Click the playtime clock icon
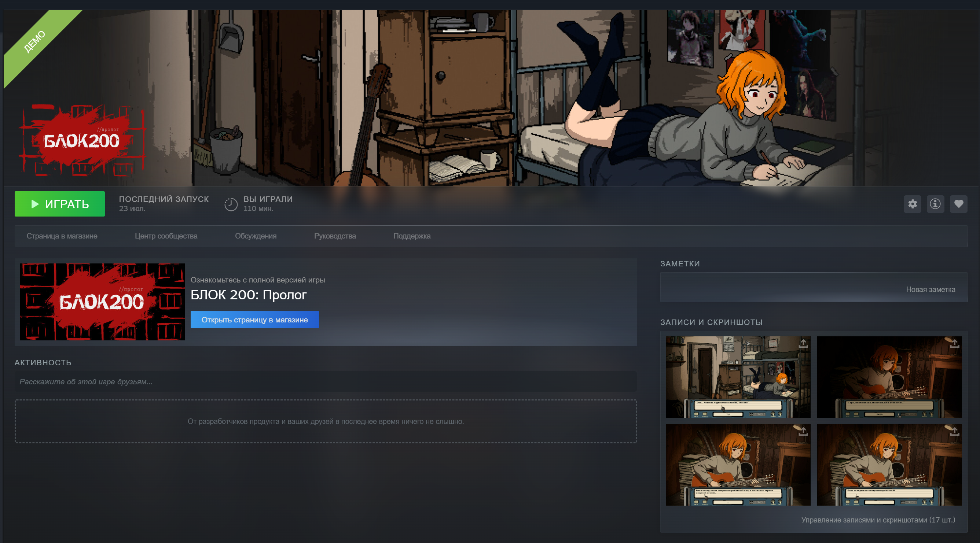Screen dimensions: 980x543 (x=231, y=204)
